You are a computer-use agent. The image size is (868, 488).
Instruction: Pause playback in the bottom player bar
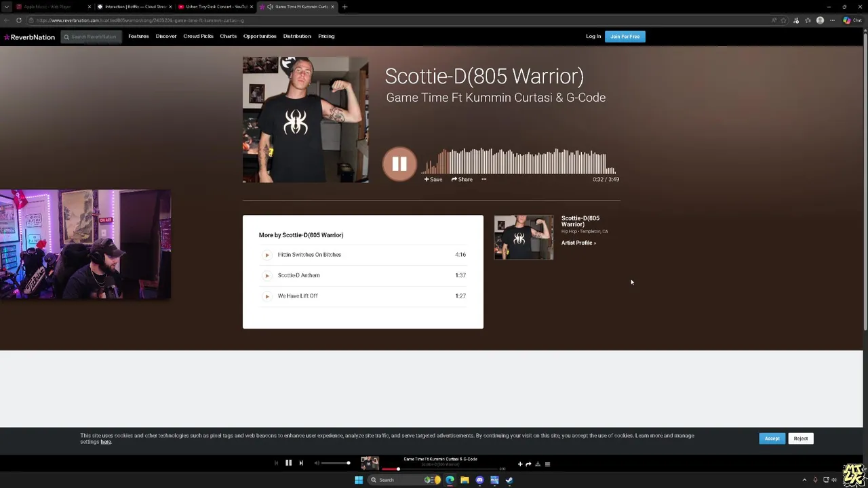coord(288,463)
